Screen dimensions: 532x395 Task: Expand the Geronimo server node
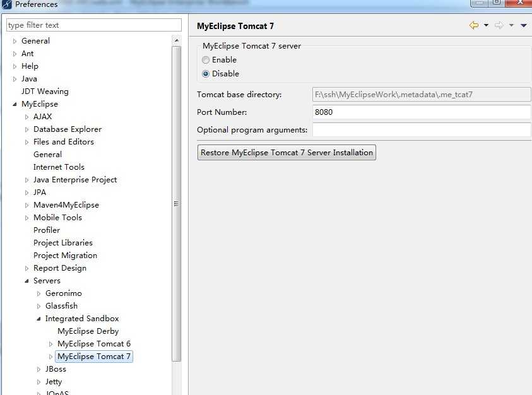(x=38, y=293)
